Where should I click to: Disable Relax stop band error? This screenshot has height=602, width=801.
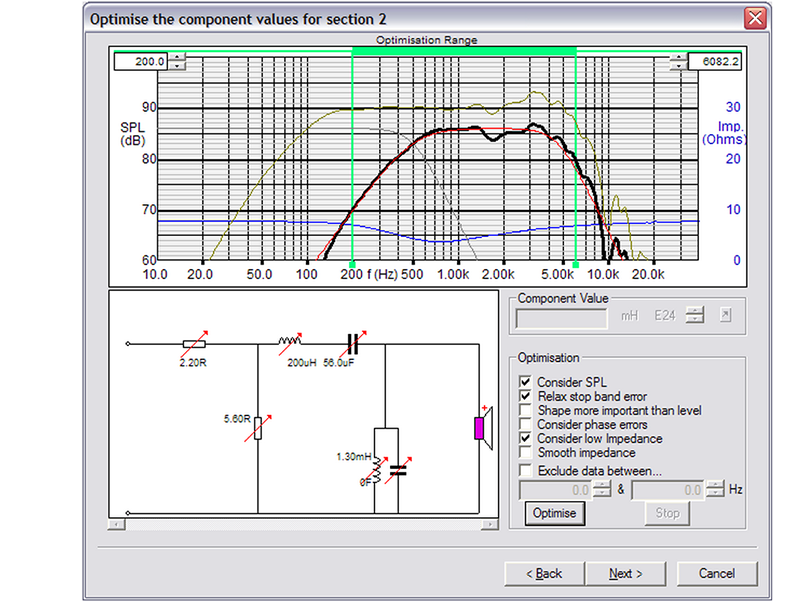pos(526,396)
